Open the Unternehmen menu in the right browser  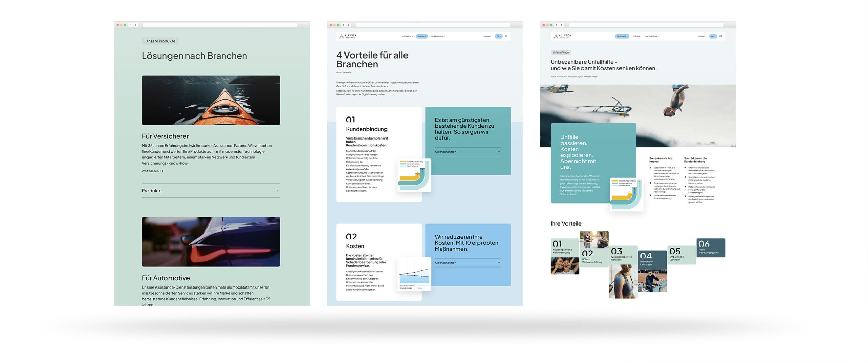pos(652,36)
